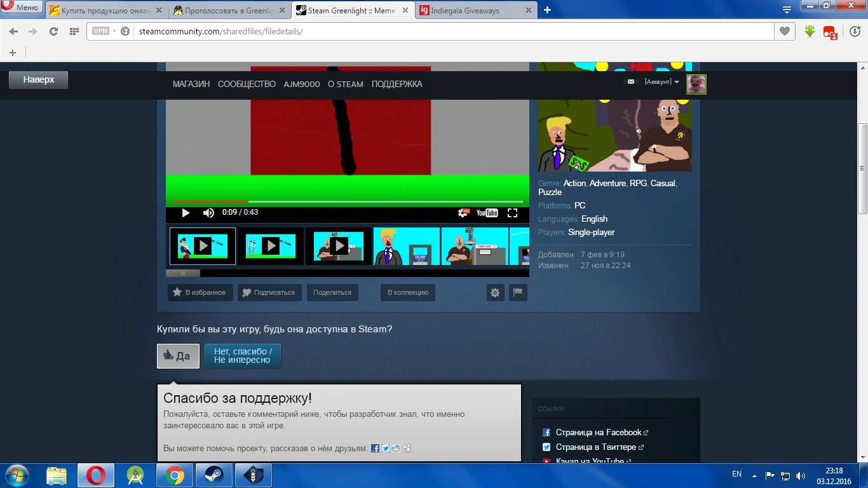Open the green download arrow extension
The height and width of the screenshot is (488, 868).
(x=810, y=31)
